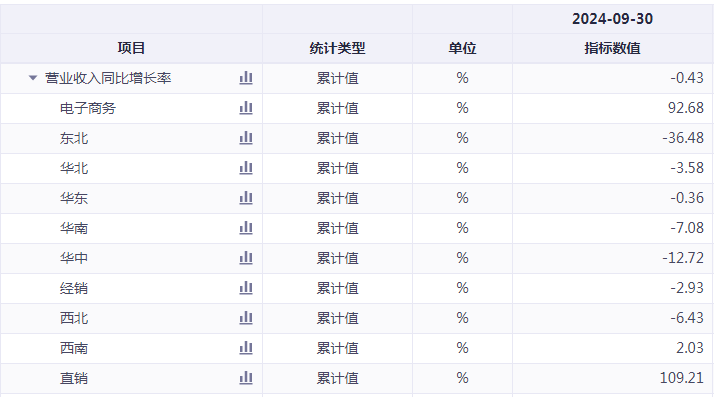Image resolution: width=714 pixels, height=397 pixels.
Task: Show bar chart for 东北 row
Action: (x=246, y=138)
